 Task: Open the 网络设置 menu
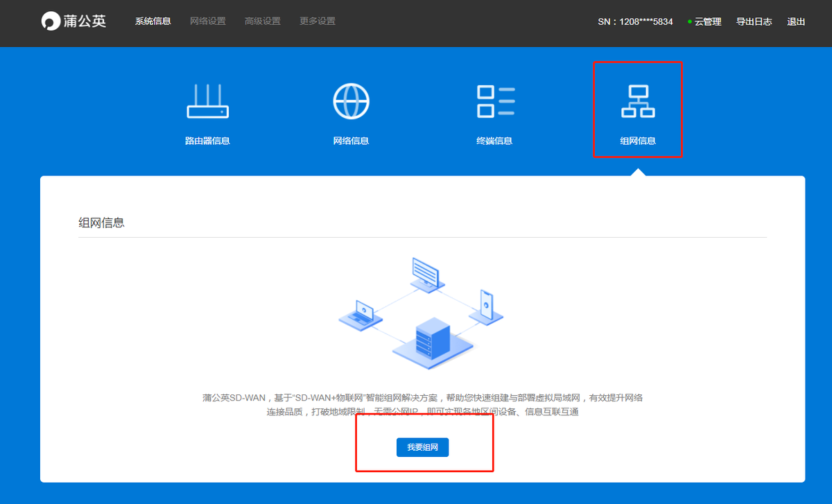[x=208, y=21]
